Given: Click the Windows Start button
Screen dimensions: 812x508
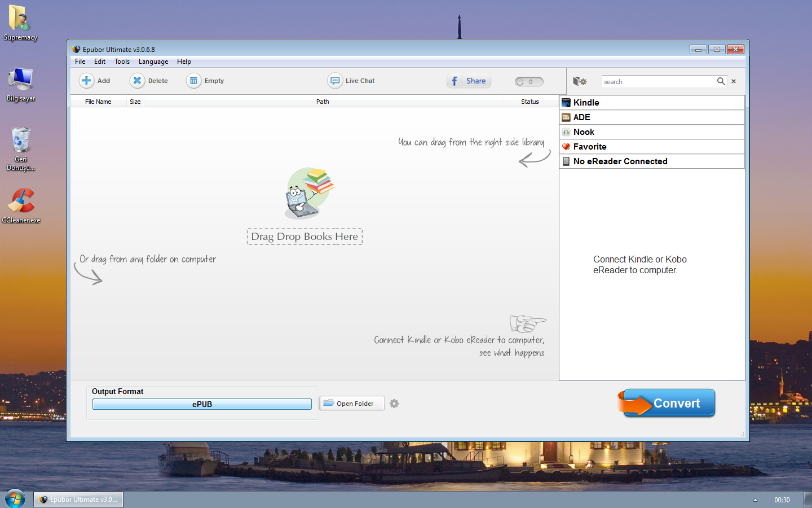Looking at the screenshot, I should coord(15,499).
